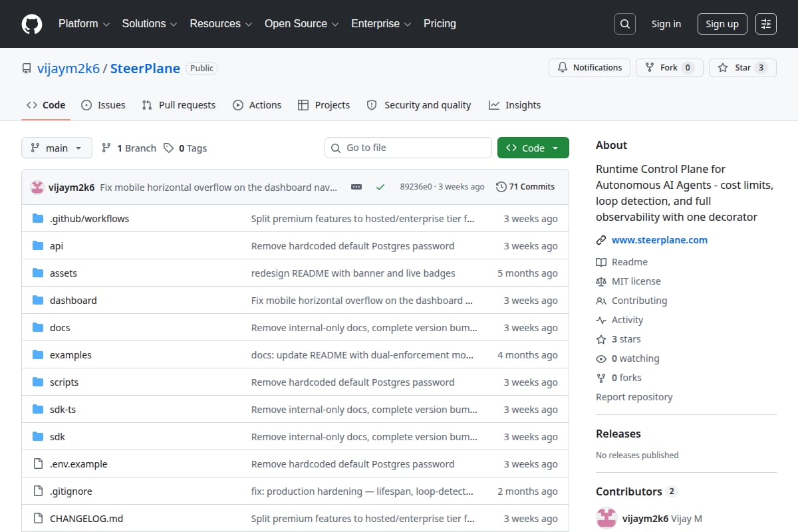The height and width of the screenshot is (532, 798).
Task: Open the .gitignore file
Action: tap(71, 491)
